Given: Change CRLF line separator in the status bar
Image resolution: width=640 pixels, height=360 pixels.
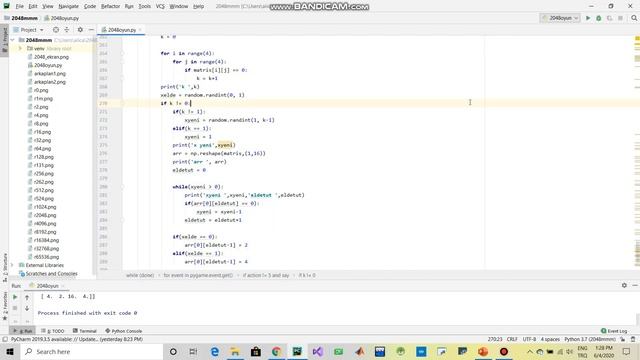Looking at the screenshot, I should click(512, 339).
